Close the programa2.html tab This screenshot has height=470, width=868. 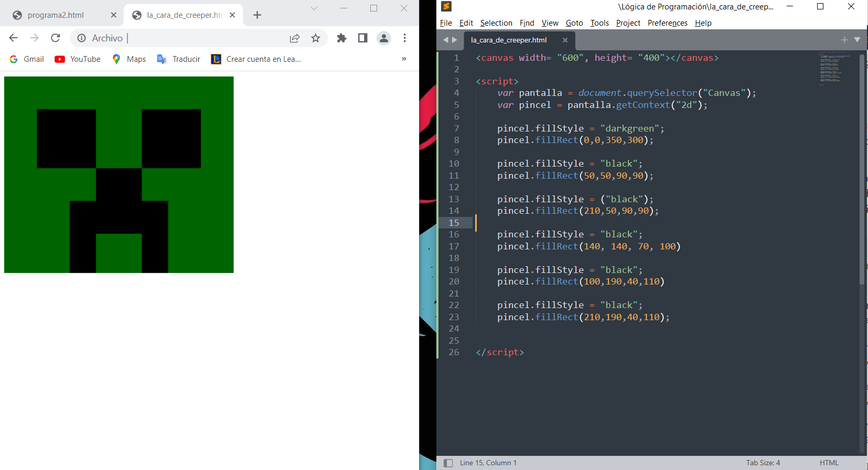pos(114,15)
